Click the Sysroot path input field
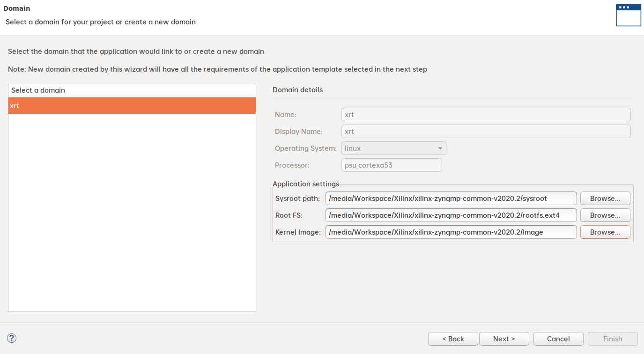This screenshot has height=354, width=644. 451,199
